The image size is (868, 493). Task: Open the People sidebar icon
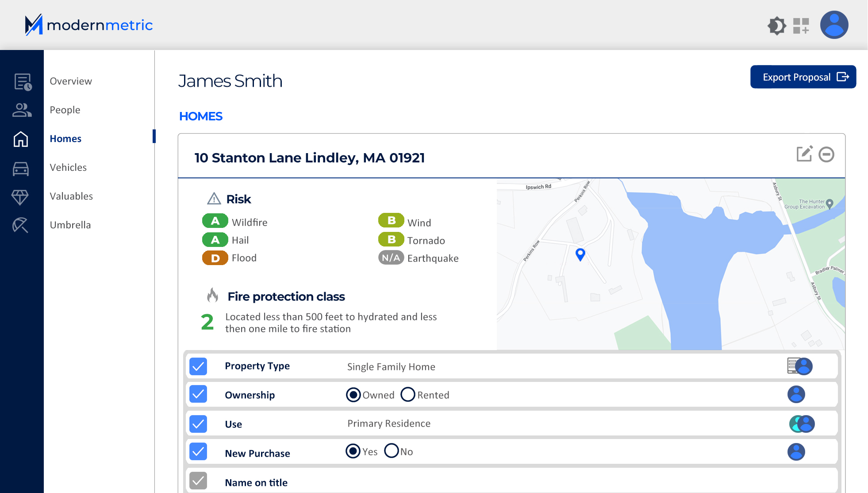pyautogui.click(x=22, y=110)
